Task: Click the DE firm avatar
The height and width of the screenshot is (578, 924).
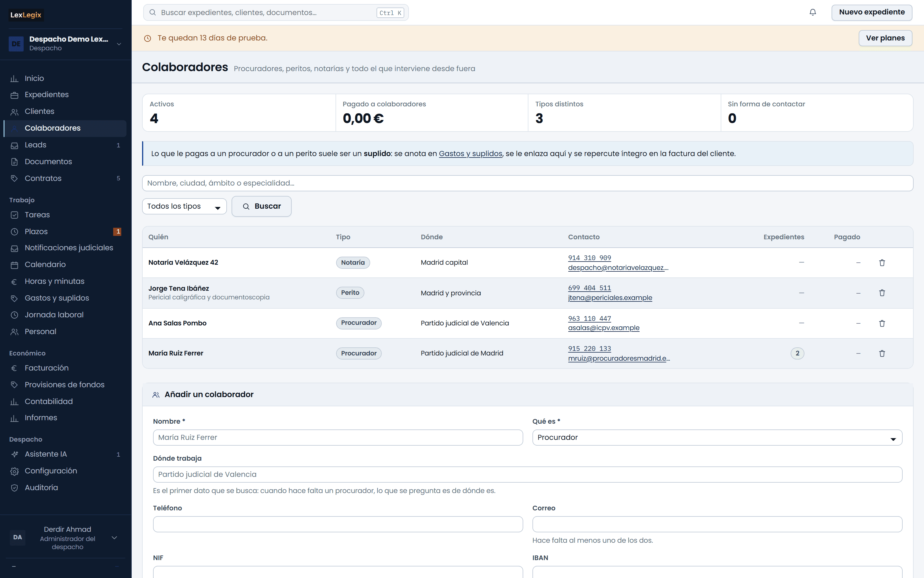Action: pos(16,44)
